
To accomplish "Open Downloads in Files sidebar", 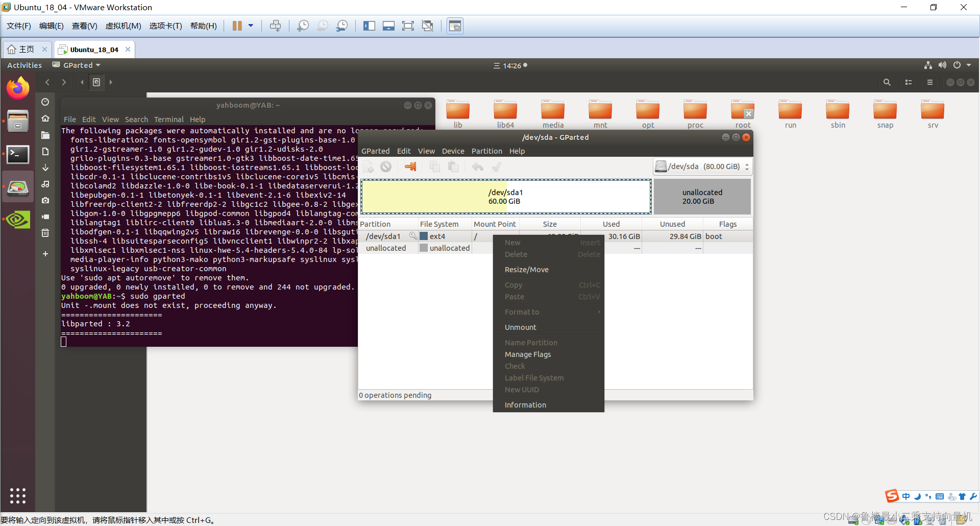I will coord(45,168).
